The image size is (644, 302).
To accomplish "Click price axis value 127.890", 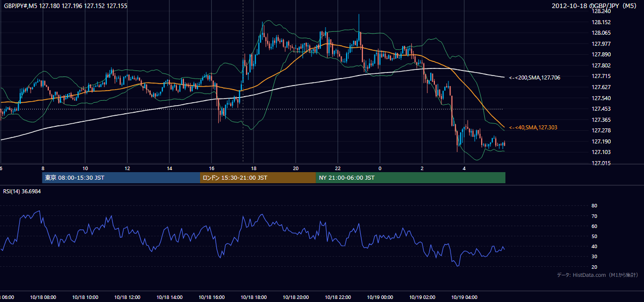I will coord(600,54).
